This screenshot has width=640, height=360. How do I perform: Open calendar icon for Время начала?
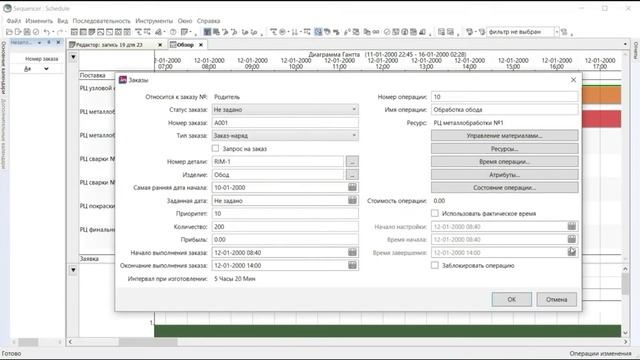tap(571, 239)
